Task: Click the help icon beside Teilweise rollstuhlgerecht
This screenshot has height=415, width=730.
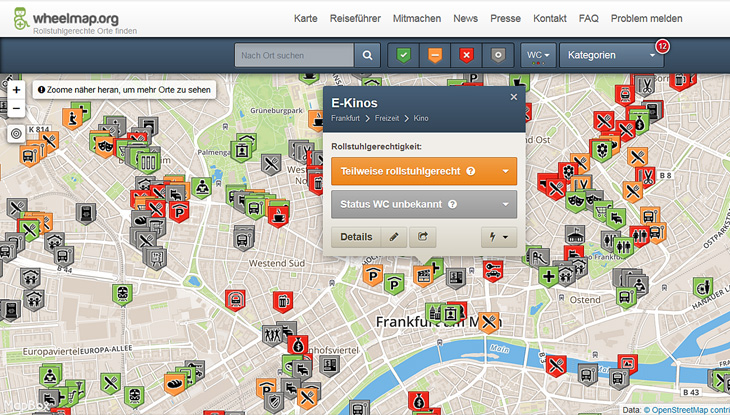Action: point(471,171)
